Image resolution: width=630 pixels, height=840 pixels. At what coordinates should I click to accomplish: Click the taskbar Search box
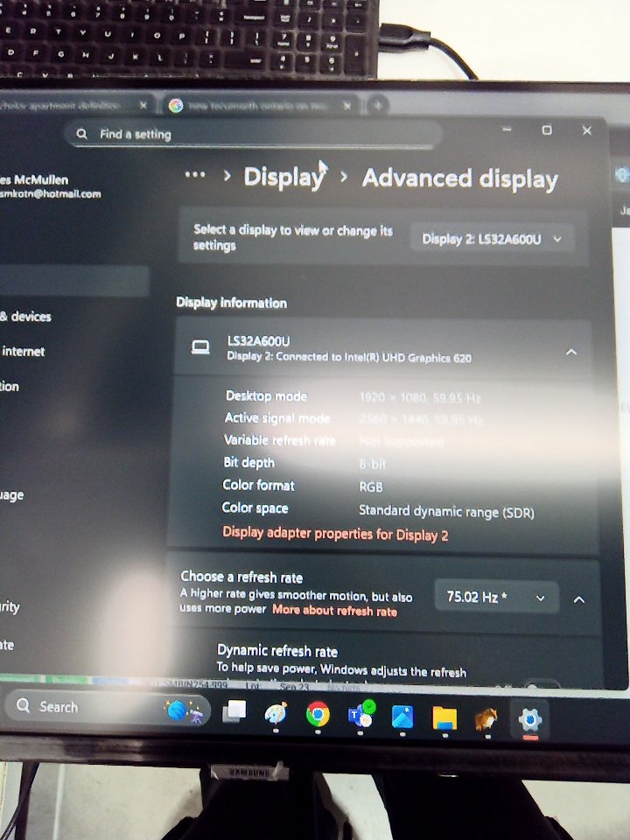tap(107, 707)
